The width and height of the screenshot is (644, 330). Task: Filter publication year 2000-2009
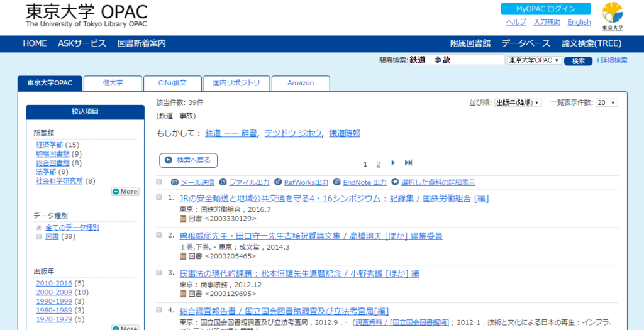54,292
